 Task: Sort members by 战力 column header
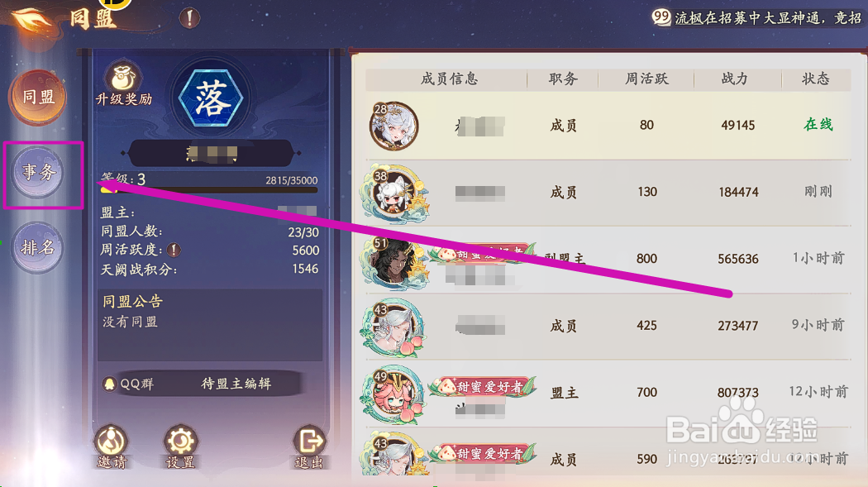[734, 79]
